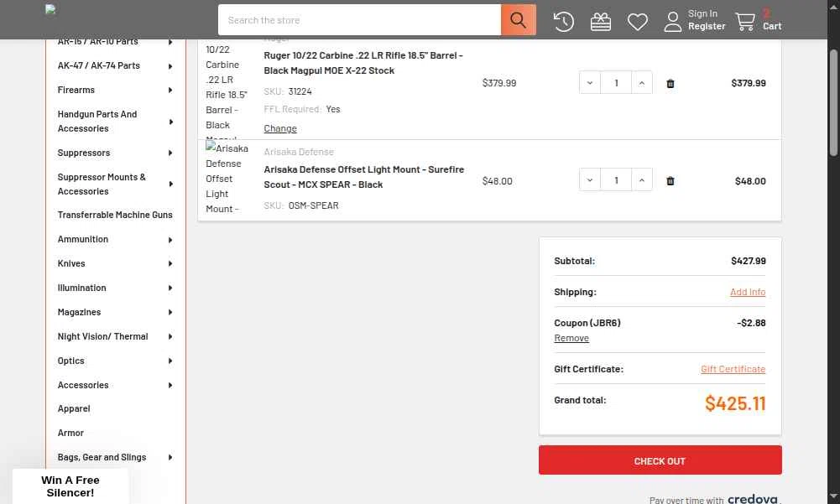Click the orange search magnifier button
Image resolution: width=840 pixels, height=504 pixels.
tap(518, 20)
